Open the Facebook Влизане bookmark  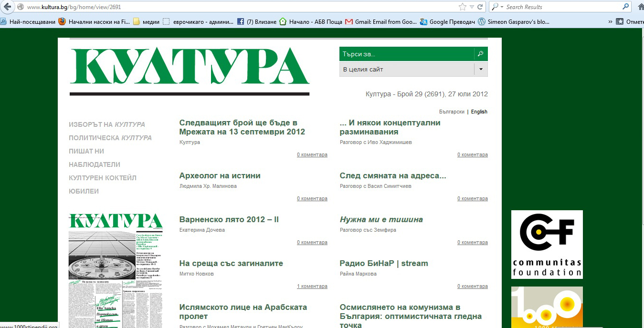tap(257, 21)
